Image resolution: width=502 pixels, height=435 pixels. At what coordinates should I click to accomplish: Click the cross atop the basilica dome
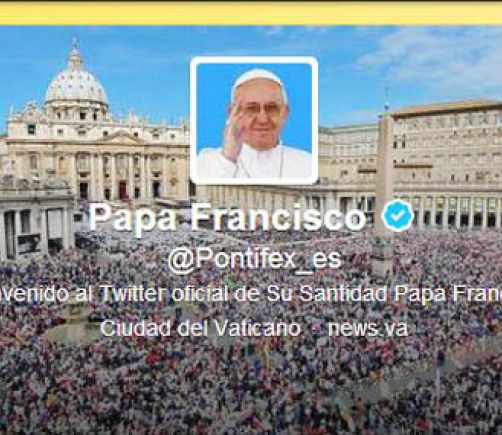click(x=75, y=43)
